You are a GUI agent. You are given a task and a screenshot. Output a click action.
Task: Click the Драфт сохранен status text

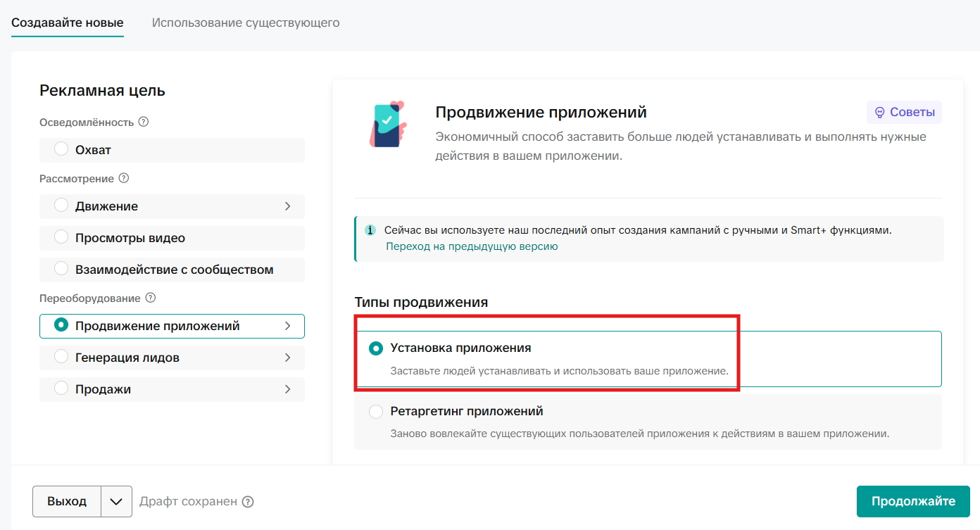pyautogui.click(x=188, y=502)
